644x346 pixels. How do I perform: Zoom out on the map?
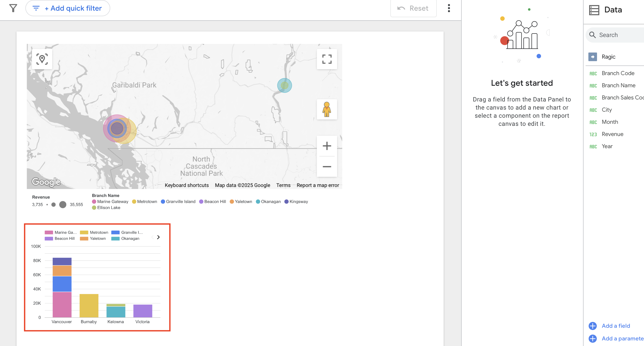[327, 166]
